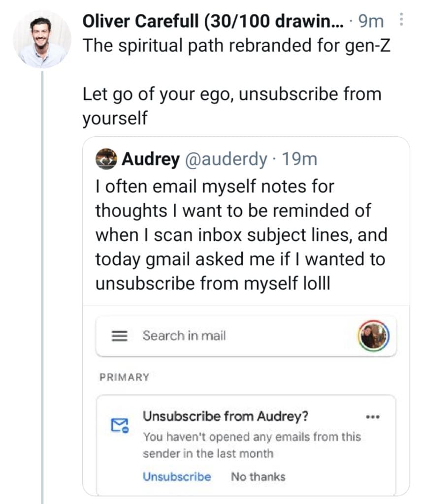Expand the unsubscribe card's three-dot menu

[x=373, y=417]
